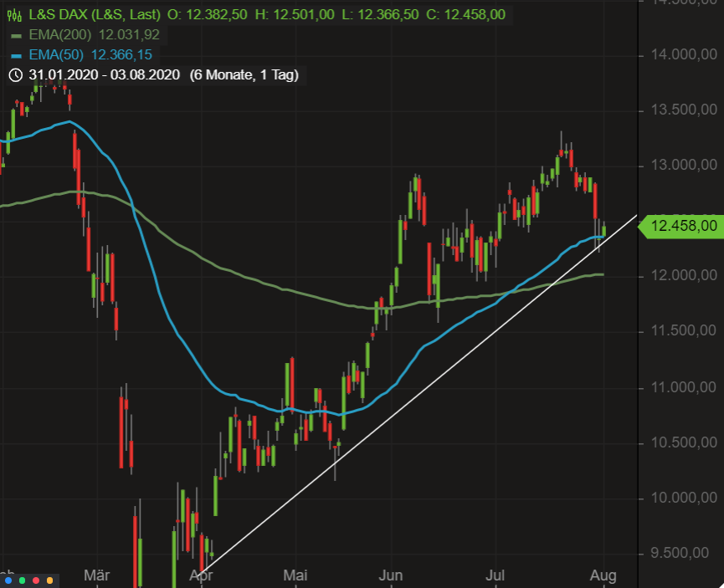Click the blue EMA(50) color marker

16,56
